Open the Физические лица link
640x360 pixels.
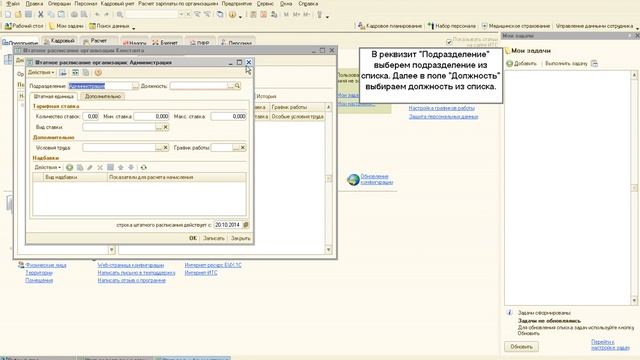point(46,265)
